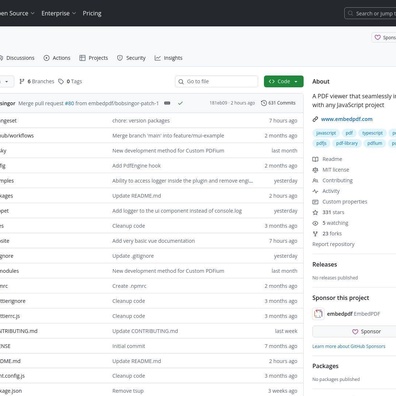Image resolution: width=396 pixels, height=396 pixels.
Task: Go to the Pricing page
Action: [x=92, y=13]
